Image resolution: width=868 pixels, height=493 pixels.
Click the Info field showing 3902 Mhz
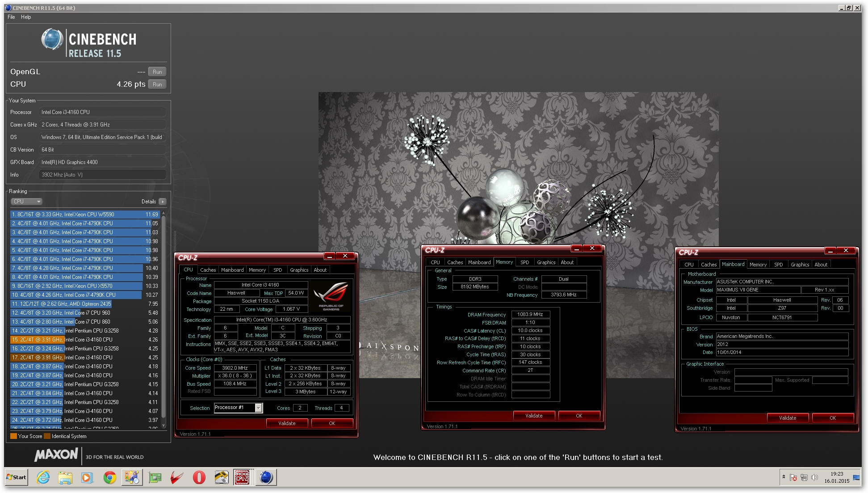pos(103,175)
